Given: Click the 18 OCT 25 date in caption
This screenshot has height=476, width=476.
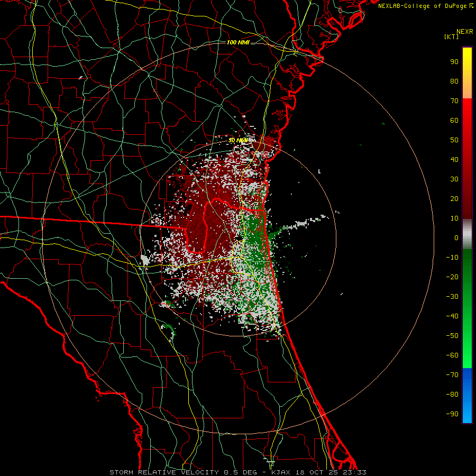Looking at the screenshot, I should pos(317,472).
